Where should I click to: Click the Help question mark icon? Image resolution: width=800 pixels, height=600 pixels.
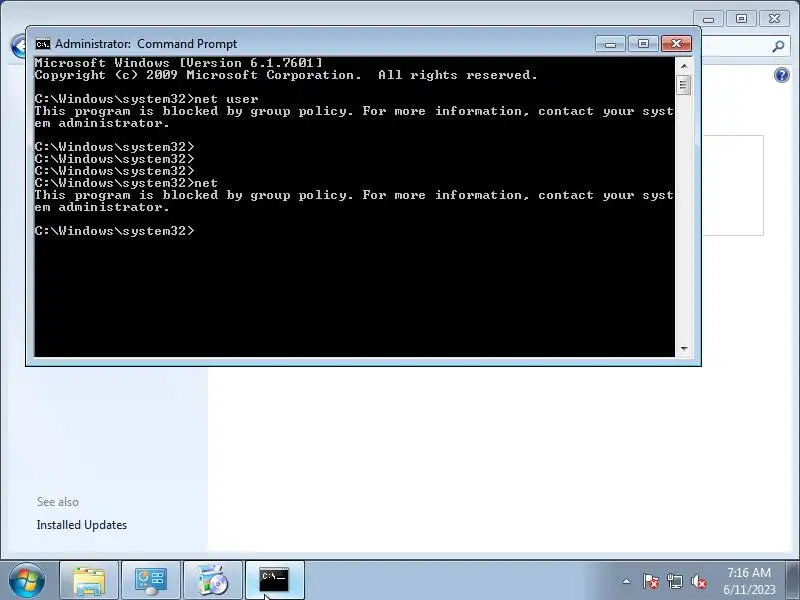pos(782,76)
